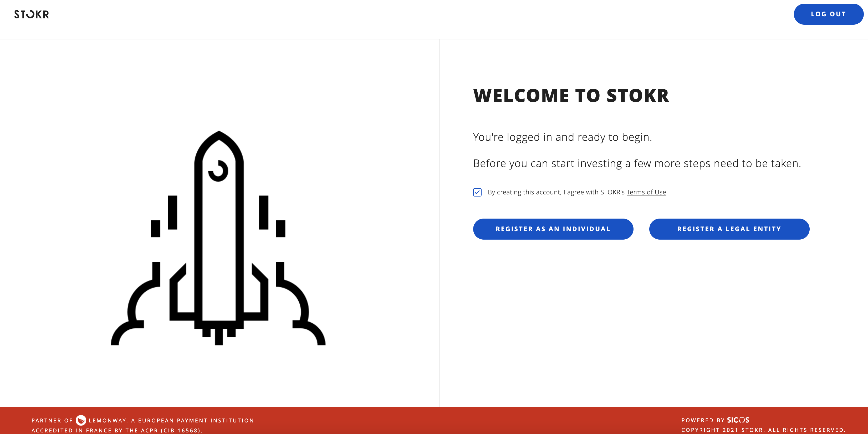
Task: Choose Register as an Individual
Action: (x=553, y=229)
